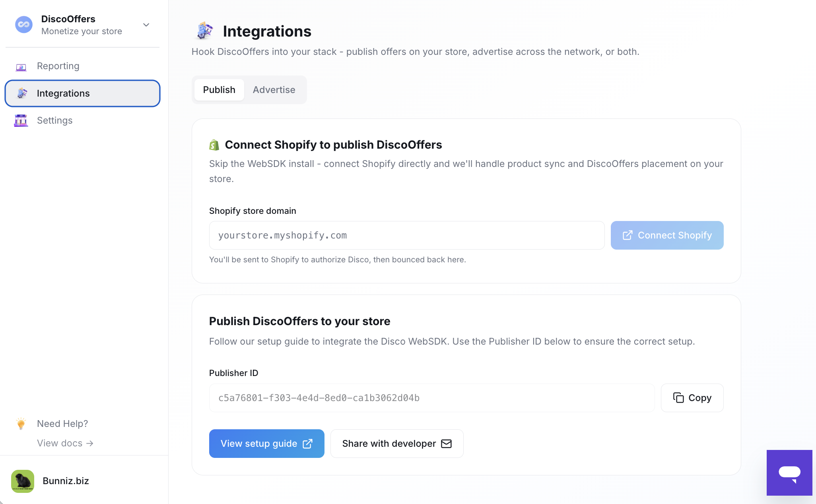Open the Bunniz.biz account name
The image size is (816, 504).
click(66, 481)
